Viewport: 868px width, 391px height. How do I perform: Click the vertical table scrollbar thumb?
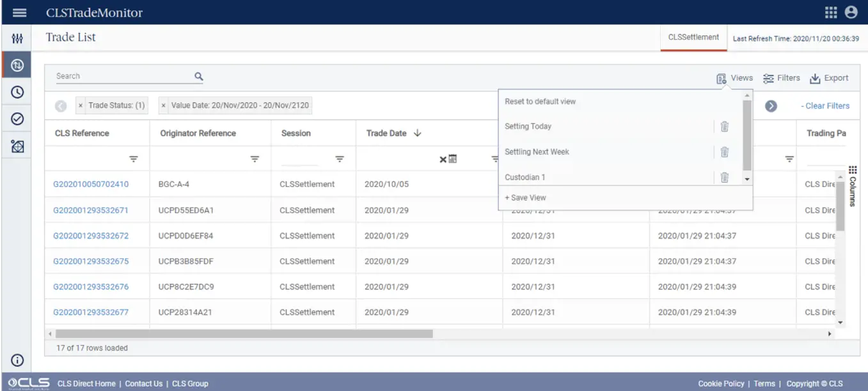tap(840, 205)
